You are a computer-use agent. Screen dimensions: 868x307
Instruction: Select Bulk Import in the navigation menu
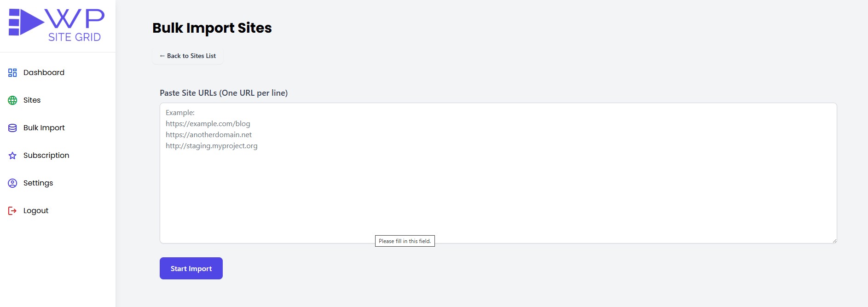click(x=44, y=127)
